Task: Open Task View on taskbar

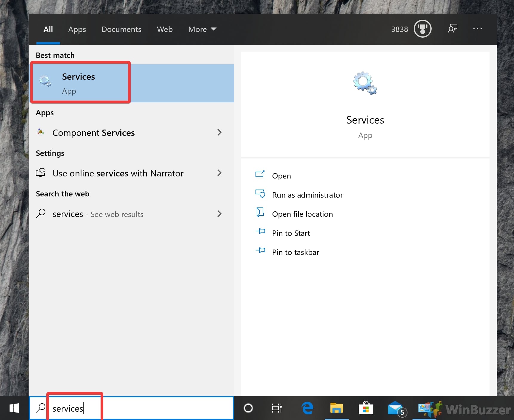Action: (x=277, y=408)
